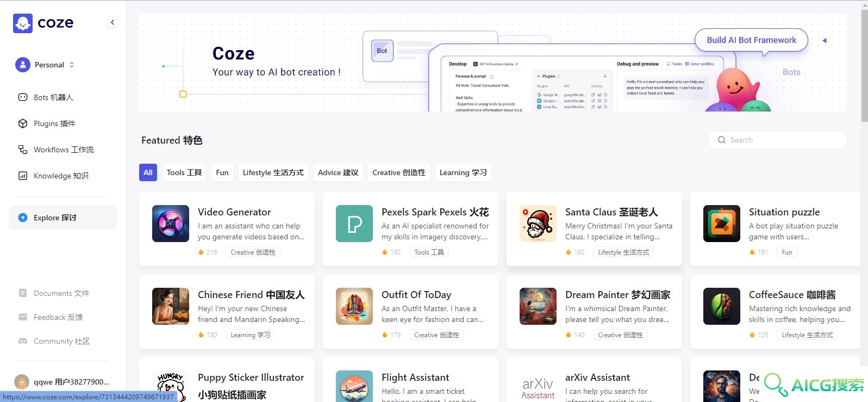Click the CoffeeSauce coffee bean thumbnail
This screenshot has width=868, height=402.
[x=722, y=306]
